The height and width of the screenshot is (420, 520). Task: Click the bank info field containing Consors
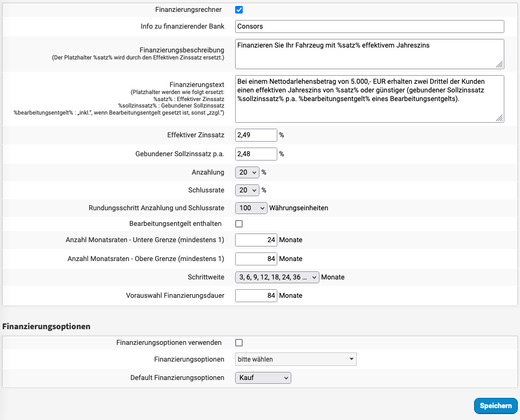[x=370, y=26]
